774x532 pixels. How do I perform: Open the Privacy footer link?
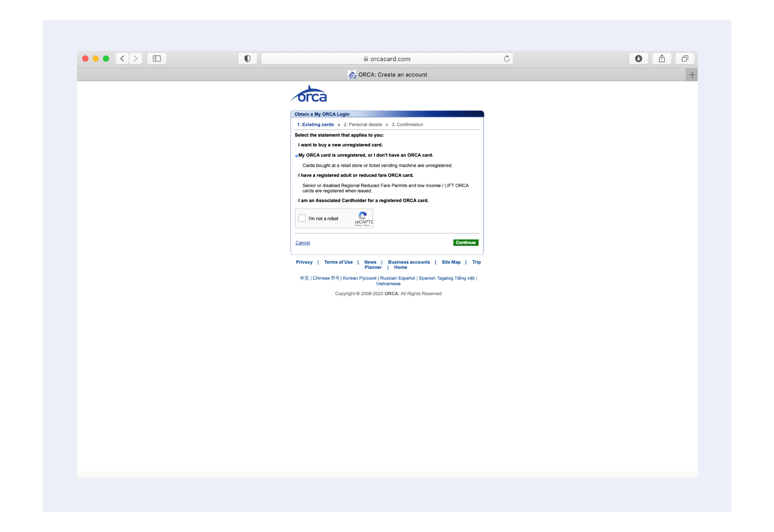tap(304, 262)
